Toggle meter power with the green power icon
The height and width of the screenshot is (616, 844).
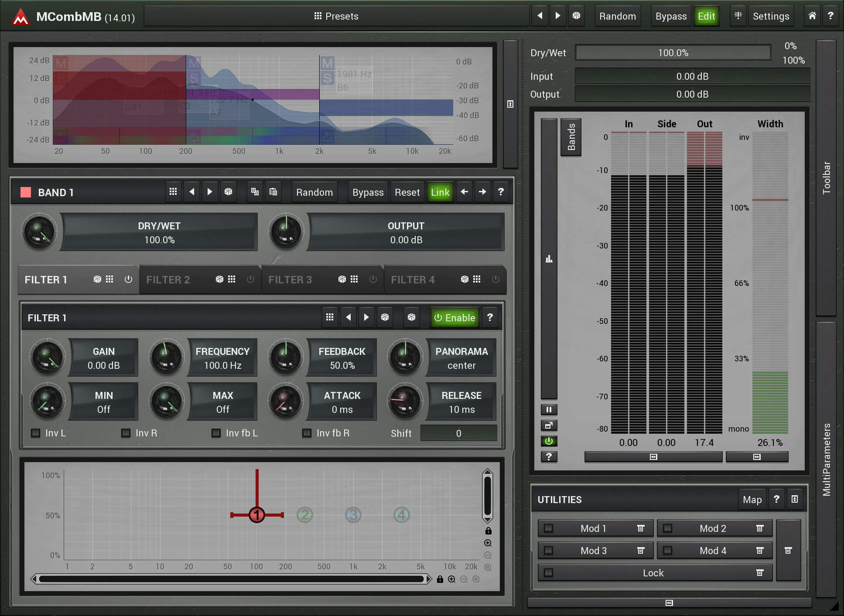pyautogui.click(x=549, y=441)
